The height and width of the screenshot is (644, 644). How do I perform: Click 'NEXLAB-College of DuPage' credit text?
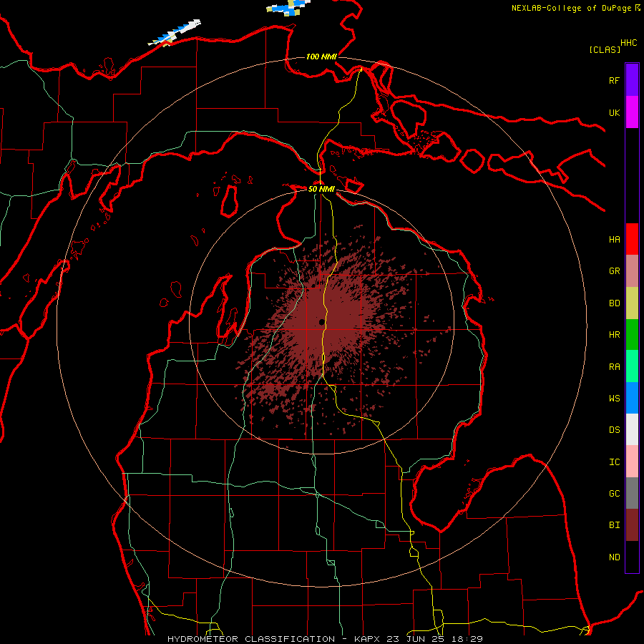point(571,8)
